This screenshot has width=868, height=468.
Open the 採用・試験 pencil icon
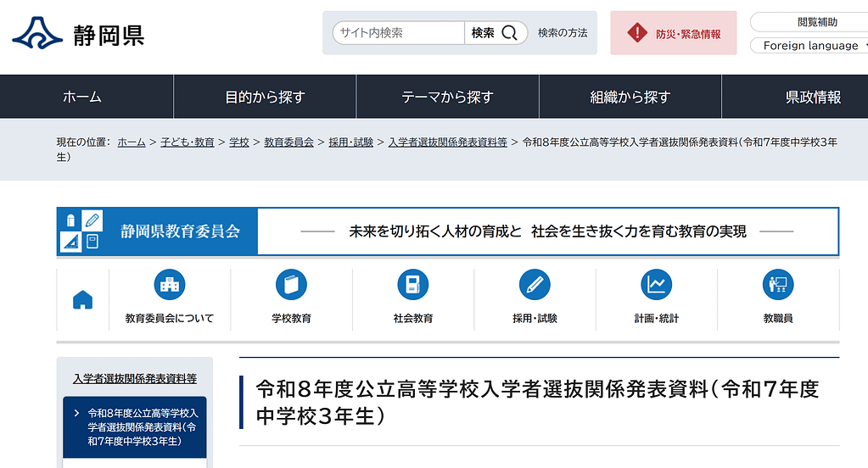click(535, 285)
